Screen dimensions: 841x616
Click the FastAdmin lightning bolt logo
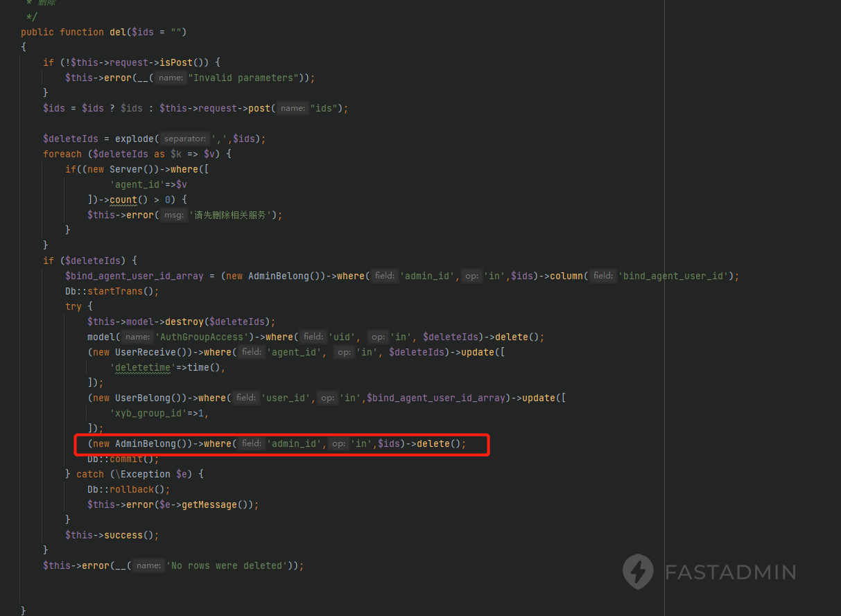pos(638,572)
